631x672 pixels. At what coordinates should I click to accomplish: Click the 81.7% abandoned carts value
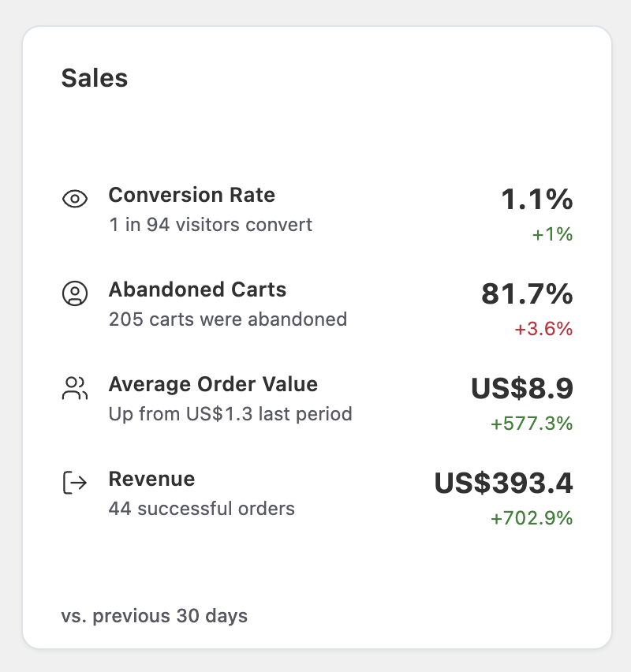point(526,295)
